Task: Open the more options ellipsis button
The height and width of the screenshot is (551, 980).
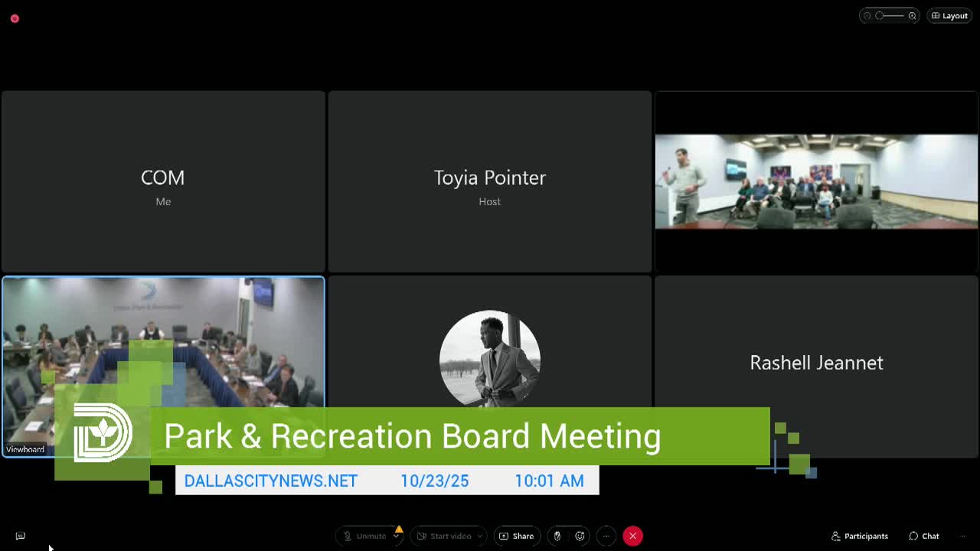Action: tap(606, 536)
